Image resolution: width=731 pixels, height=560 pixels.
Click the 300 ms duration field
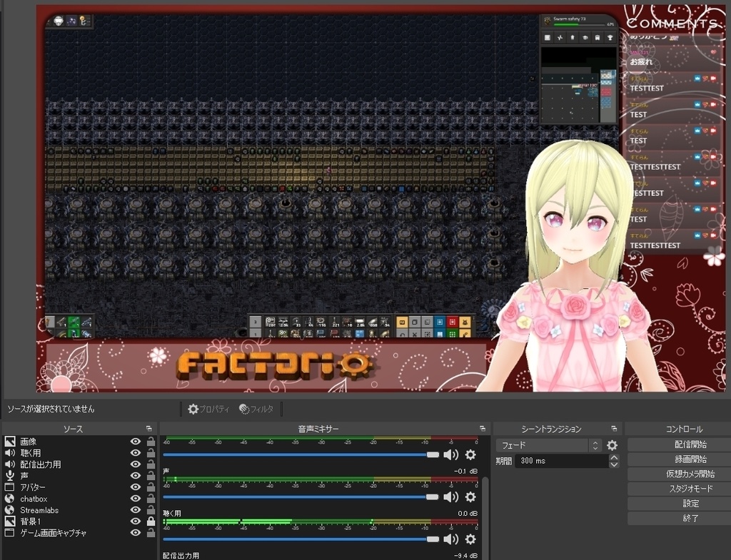point(562,461)
